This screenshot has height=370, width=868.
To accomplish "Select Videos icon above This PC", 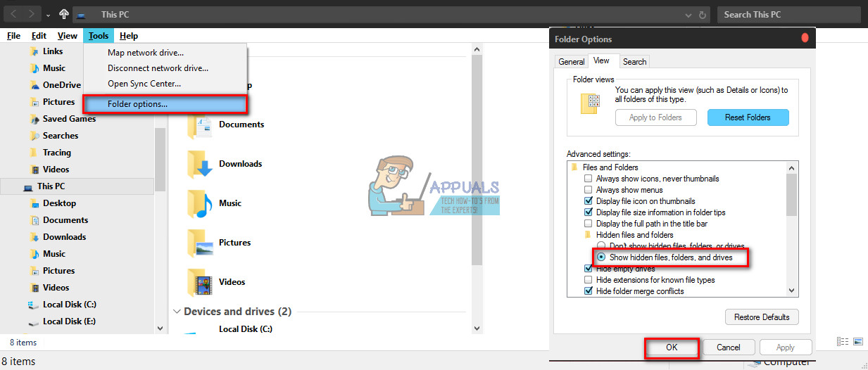I will 34,170.
